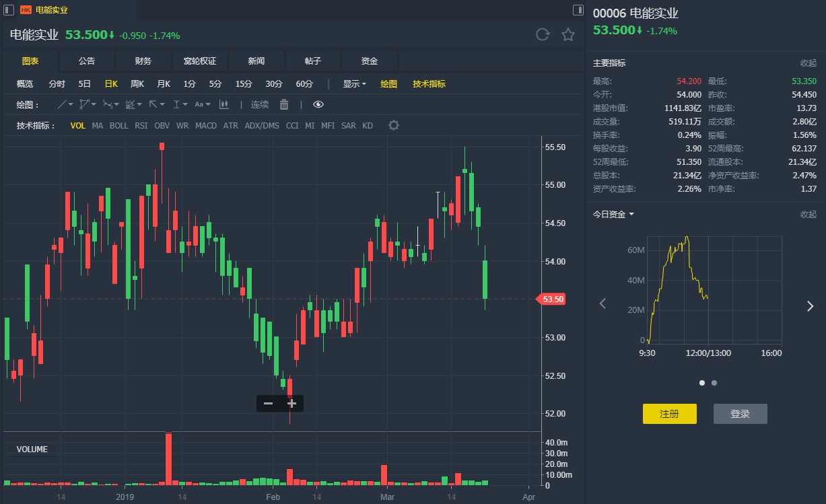
Task: Zoom out the chart with minus button
Action: [x=268, y=403]
